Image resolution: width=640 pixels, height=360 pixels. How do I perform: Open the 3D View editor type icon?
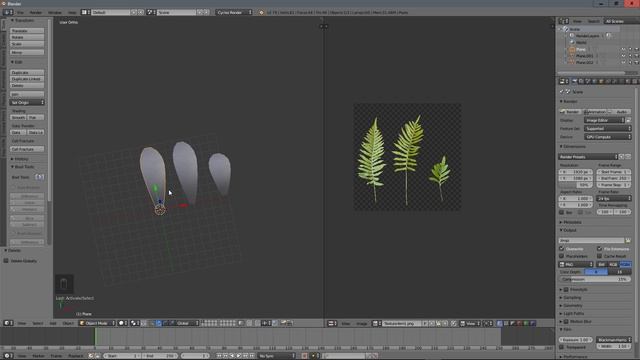pos(8,323)
